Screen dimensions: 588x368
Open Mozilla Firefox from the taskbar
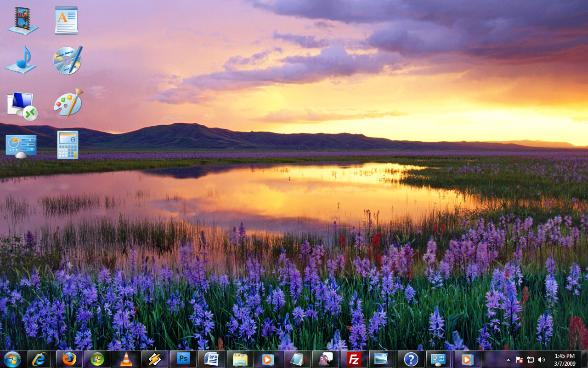[69, 359]
